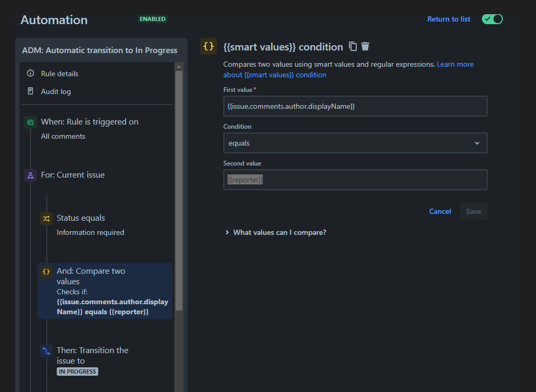Viewport: 536px width, 392px height.
Task: Select the smart values icon in the sidebar
Action: pyautogui.click(x=46, y=271)
